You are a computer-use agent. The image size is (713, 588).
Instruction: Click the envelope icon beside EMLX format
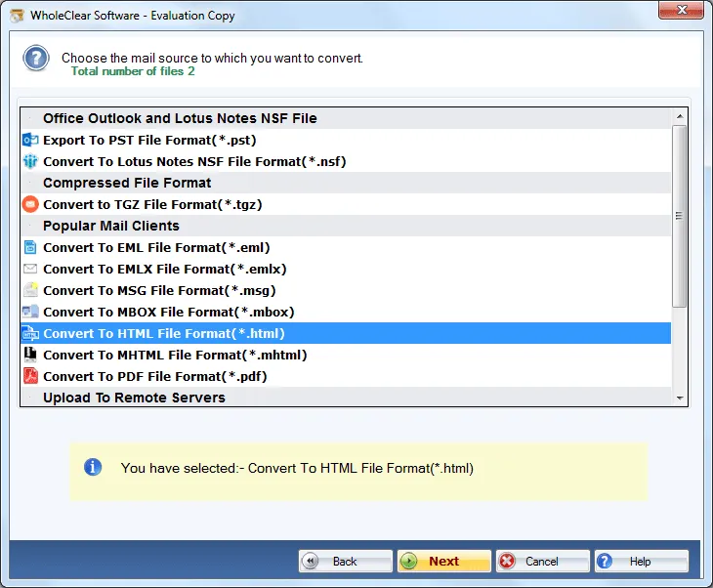30,269
